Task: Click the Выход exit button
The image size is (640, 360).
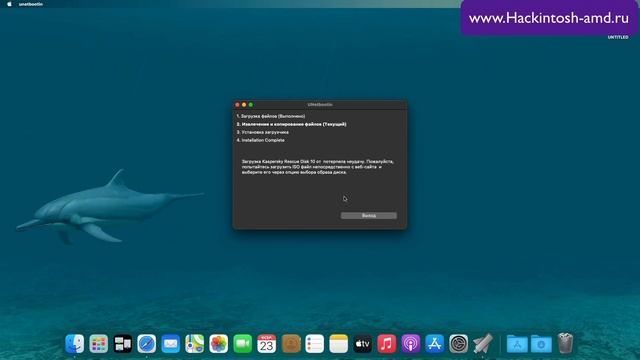Action: (369, 216)
